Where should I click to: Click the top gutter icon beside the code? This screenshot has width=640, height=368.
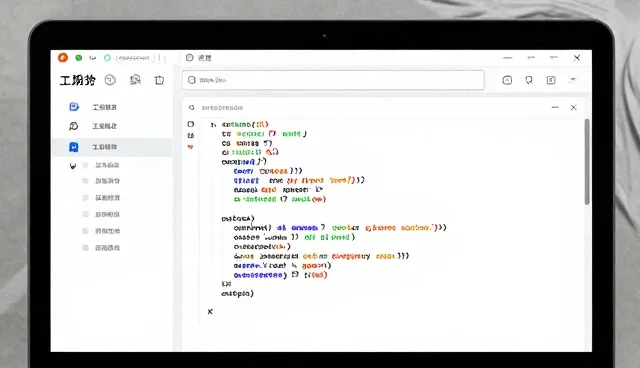tap(191, 124)
